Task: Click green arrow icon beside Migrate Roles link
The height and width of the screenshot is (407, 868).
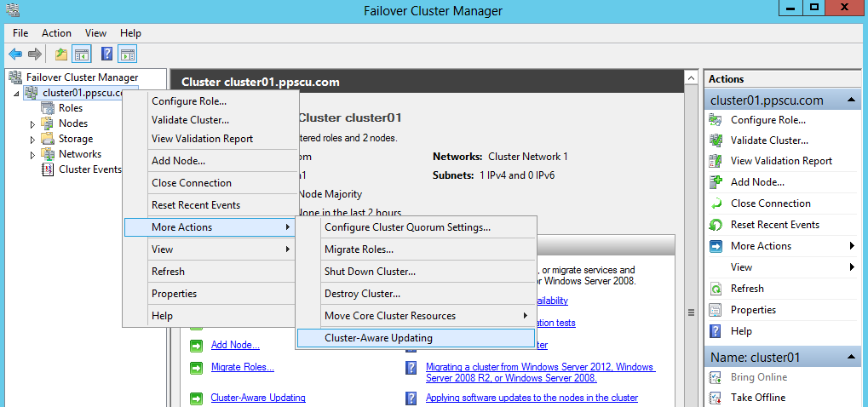Action: pyautogui.click(x=197, y=368)
